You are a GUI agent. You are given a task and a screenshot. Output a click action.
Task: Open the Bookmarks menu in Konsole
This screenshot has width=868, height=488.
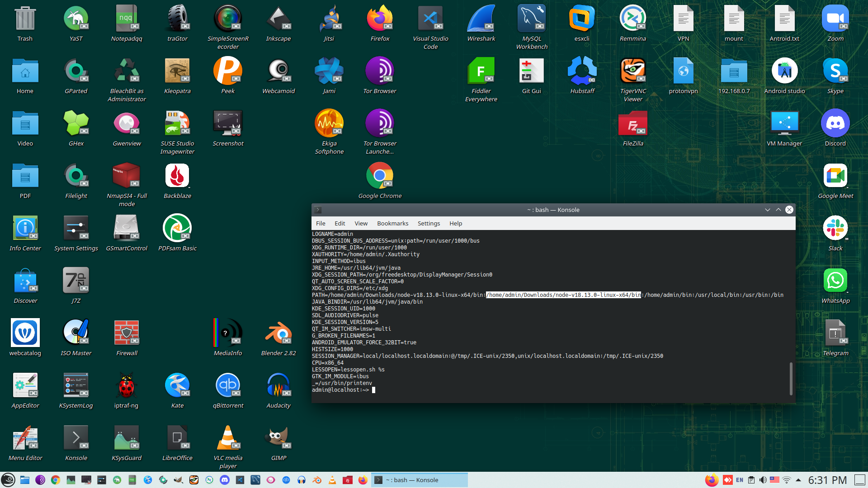point(392,223)
